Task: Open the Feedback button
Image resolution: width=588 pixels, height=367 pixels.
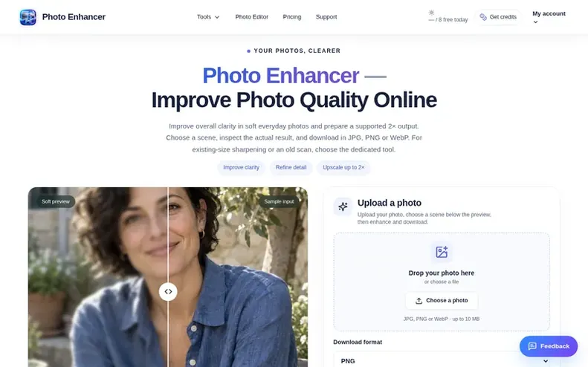Action: coord(549,346)
